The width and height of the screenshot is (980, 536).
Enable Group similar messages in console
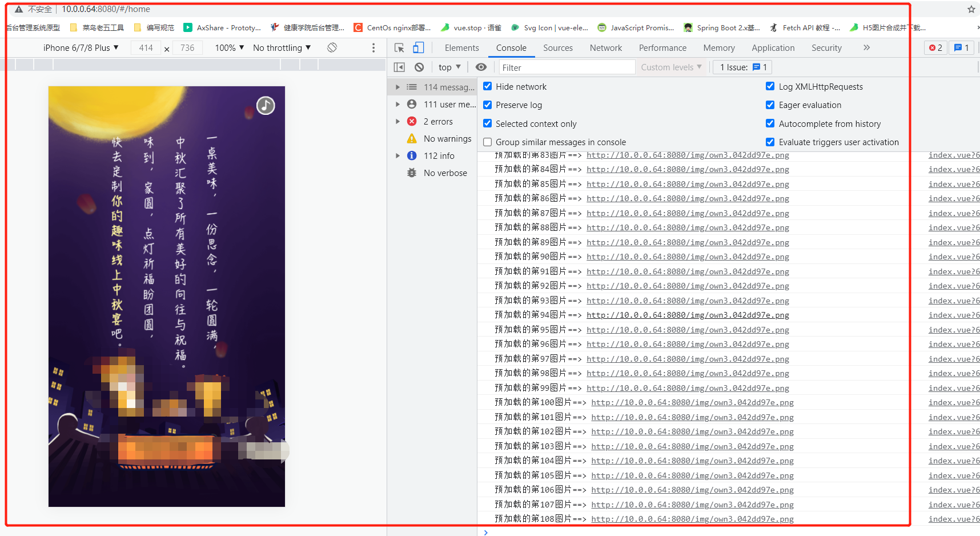(487, 142)
